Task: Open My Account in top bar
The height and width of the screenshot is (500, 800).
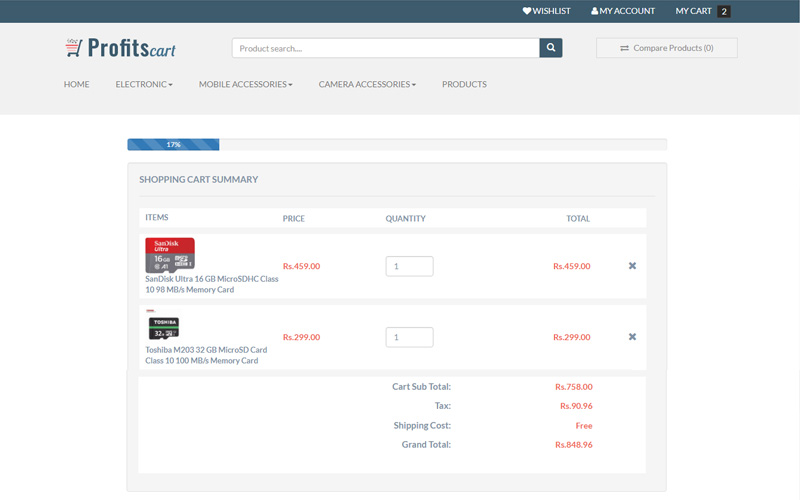Action: (x=623, y=11)
